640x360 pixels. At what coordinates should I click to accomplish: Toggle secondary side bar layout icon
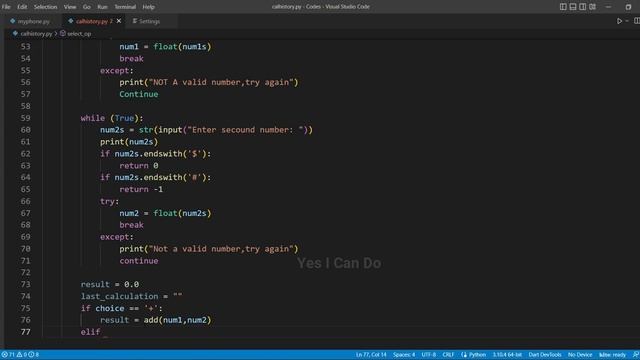pyautogui.click(x=583, y=7)
